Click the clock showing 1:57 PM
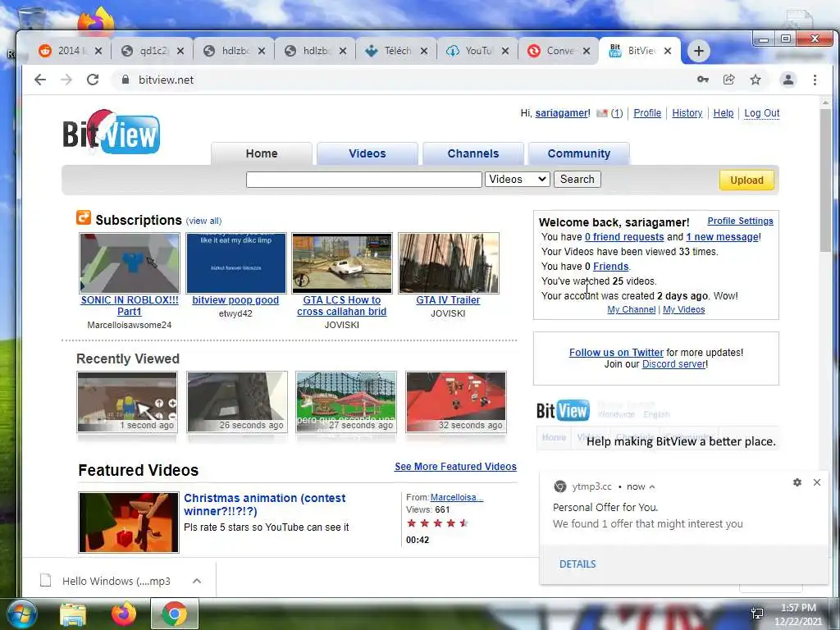840x630 pixels. coord(798,608)
